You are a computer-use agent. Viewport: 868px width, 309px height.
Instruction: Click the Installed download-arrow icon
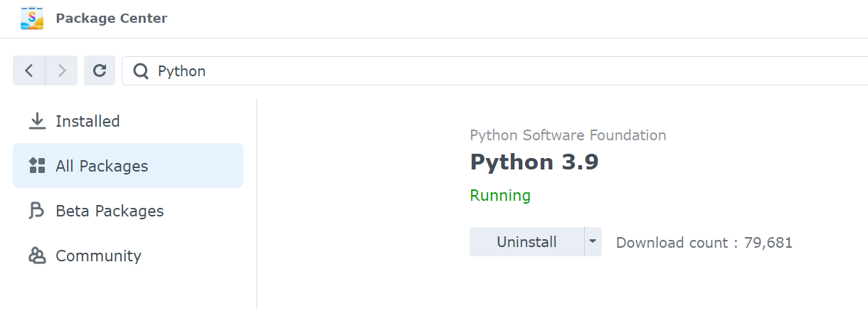point(37,121)
